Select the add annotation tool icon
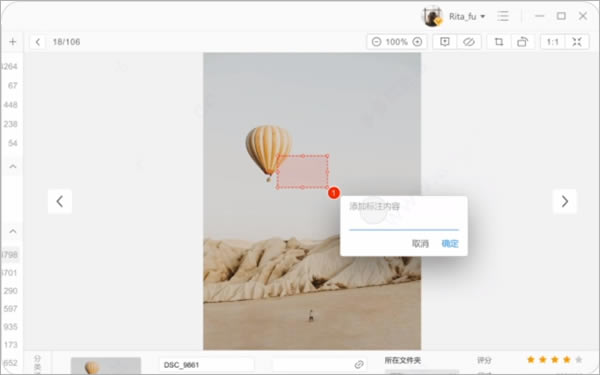The image size is (600, 375). click(x=445, y=42)
